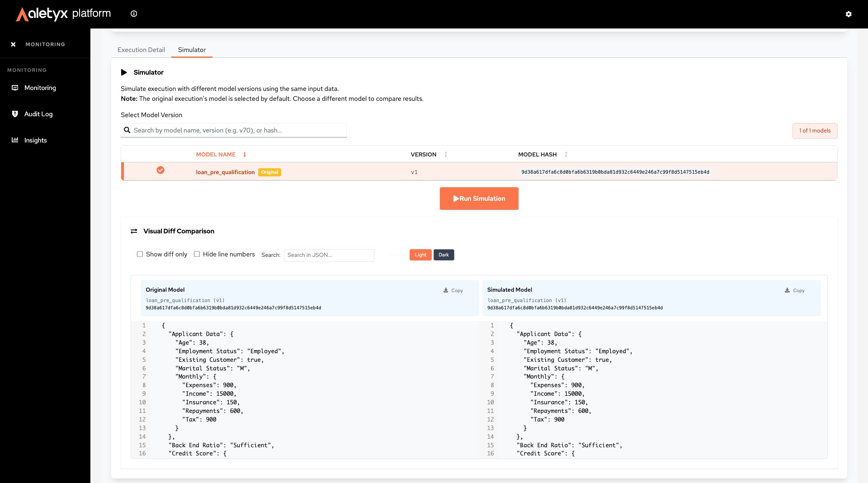Click the Monitoring chart icon in sidebar

pos(15,88)
